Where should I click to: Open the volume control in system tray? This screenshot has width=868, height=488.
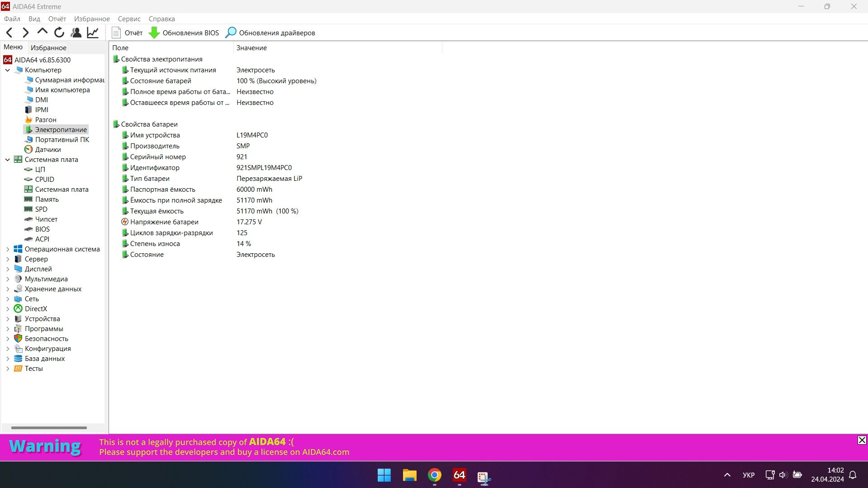(783, 475)
